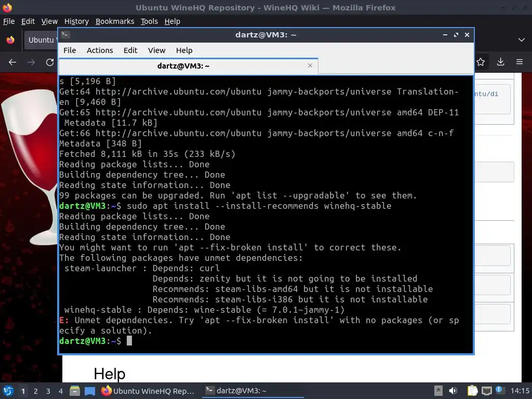Click the Firefox back arrow
Image resolution: width=532 pixels, height=399 pixels.
[12, 62]
